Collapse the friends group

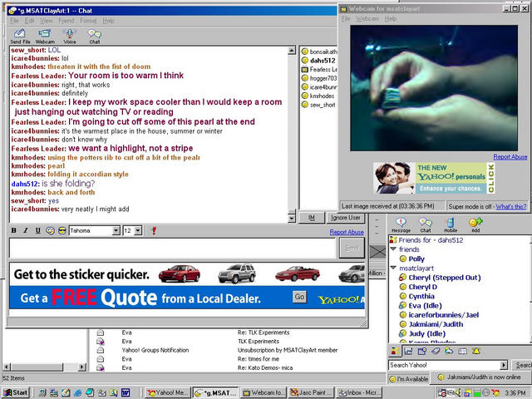[393, 249]
